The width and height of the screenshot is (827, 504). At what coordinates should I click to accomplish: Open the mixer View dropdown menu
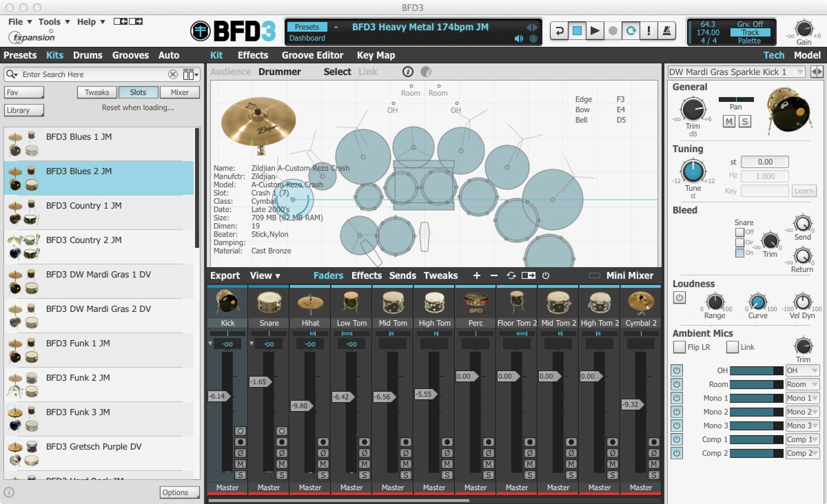point(265,275)
